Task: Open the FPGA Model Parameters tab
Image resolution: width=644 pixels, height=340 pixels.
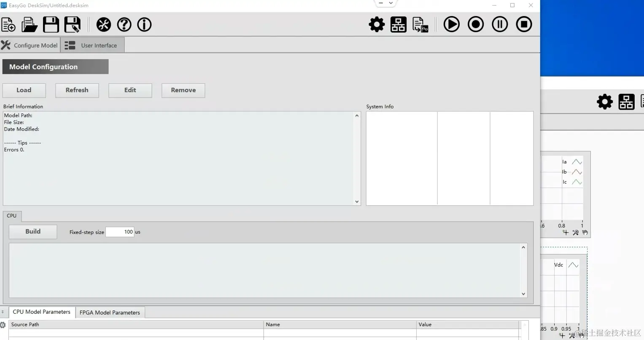Action: (110, 313)
